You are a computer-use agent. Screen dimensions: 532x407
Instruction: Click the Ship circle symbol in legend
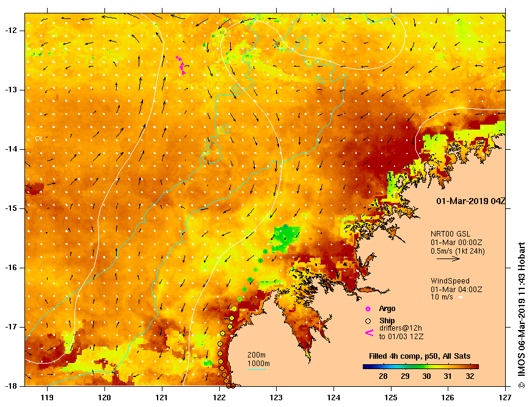[368, 321]
